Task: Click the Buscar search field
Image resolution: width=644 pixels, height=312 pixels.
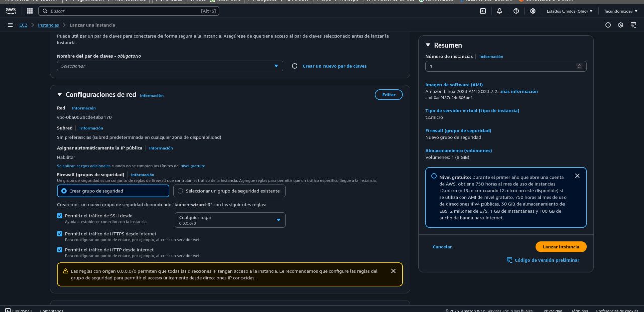Action: (x=129, y=11)
